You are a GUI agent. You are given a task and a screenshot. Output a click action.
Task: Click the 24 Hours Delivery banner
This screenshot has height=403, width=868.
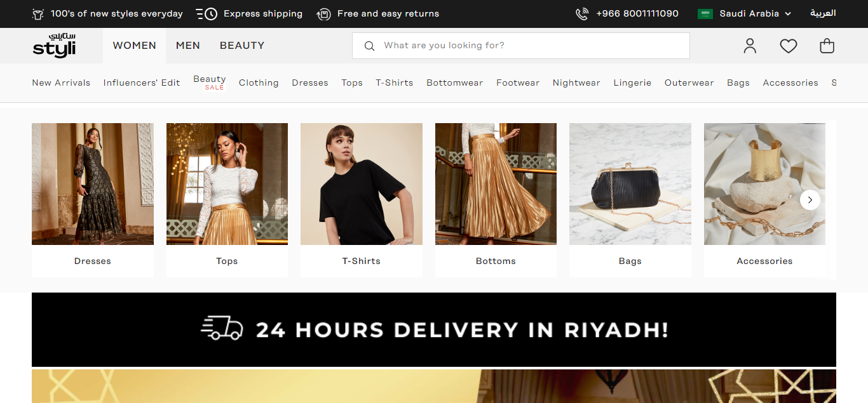coord(434,329)
